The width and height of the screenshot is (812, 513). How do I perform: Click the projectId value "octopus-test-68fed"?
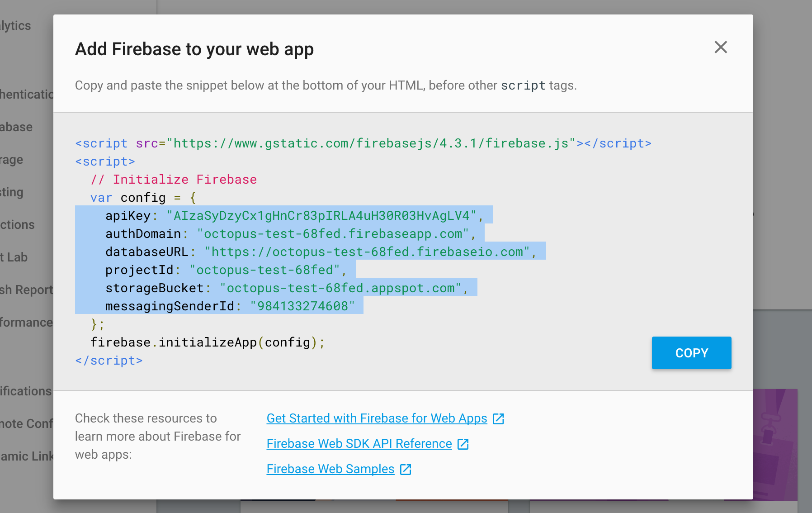[x=264, y=270]
